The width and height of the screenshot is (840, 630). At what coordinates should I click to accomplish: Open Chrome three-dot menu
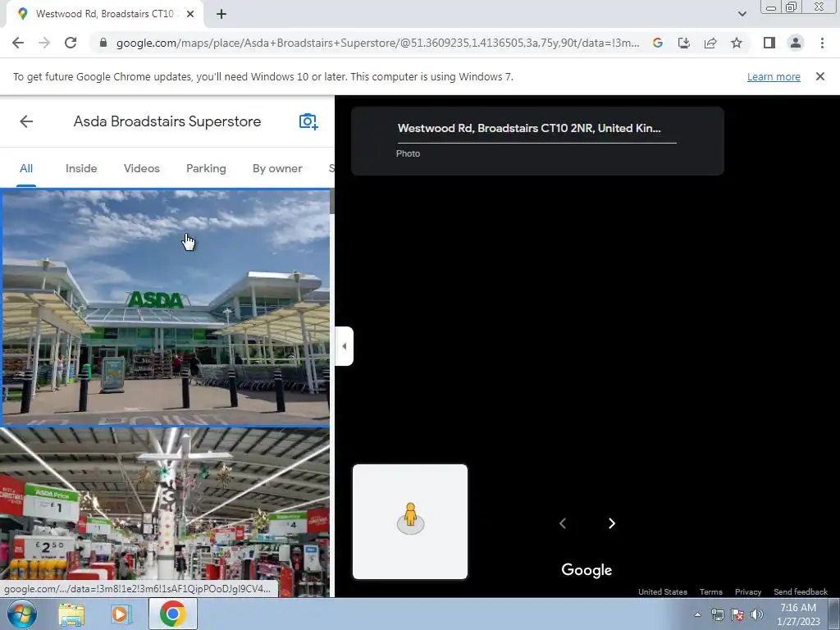[x=822, y=43]
